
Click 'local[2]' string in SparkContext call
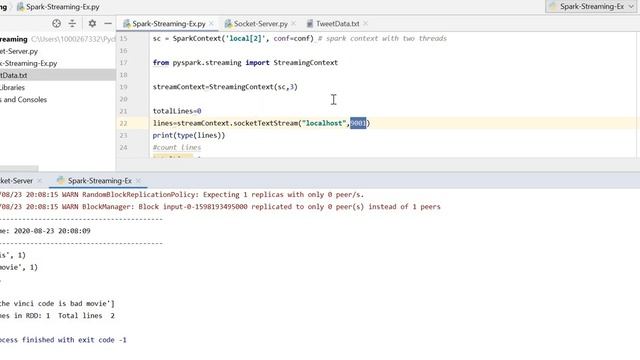click(245, 38)
